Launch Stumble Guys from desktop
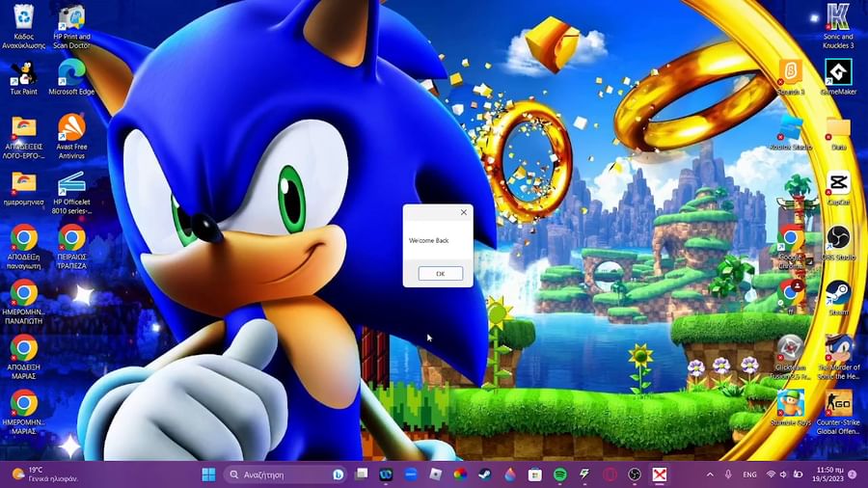 point(791,408)
